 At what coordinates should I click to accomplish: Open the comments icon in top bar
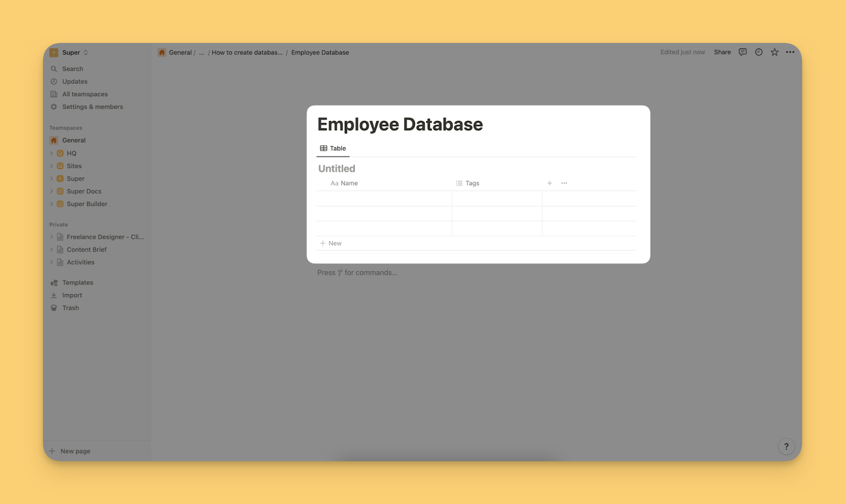743,52
